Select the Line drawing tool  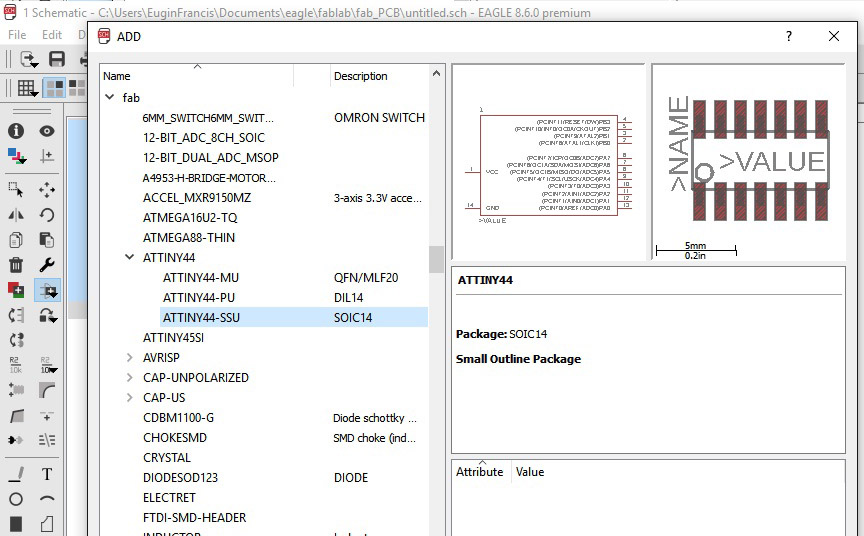[17, 474]
